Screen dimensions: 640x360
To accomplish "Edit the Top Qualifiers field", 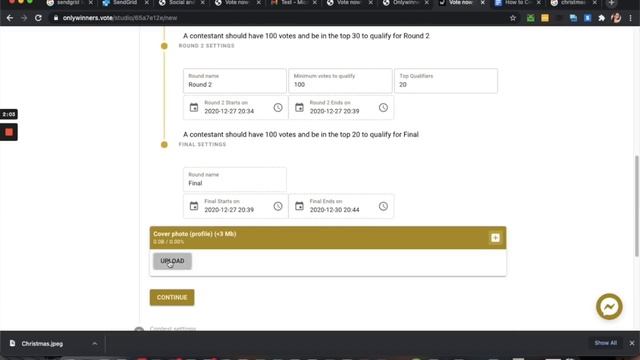I will tap(446, 81).
